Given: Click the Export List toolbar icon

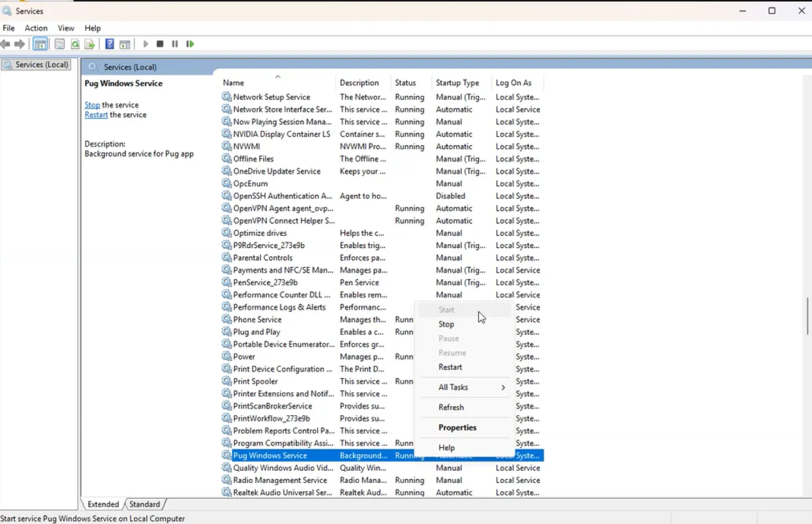Looking at the screenshot, I should coord(90,44).
